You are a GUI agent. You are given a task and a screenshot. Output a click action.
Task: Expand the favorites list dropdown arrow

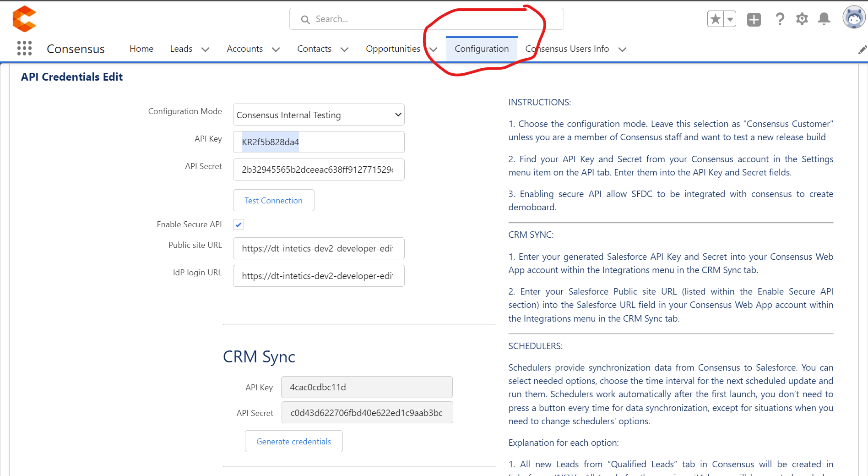click(730, 19)
